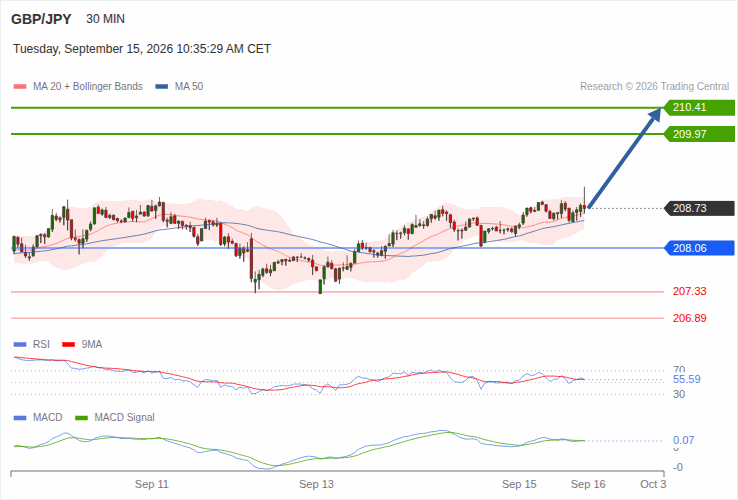Click the Sep 11 date axis marker
This screenshot has width=738, height=500.
(152, 484)
